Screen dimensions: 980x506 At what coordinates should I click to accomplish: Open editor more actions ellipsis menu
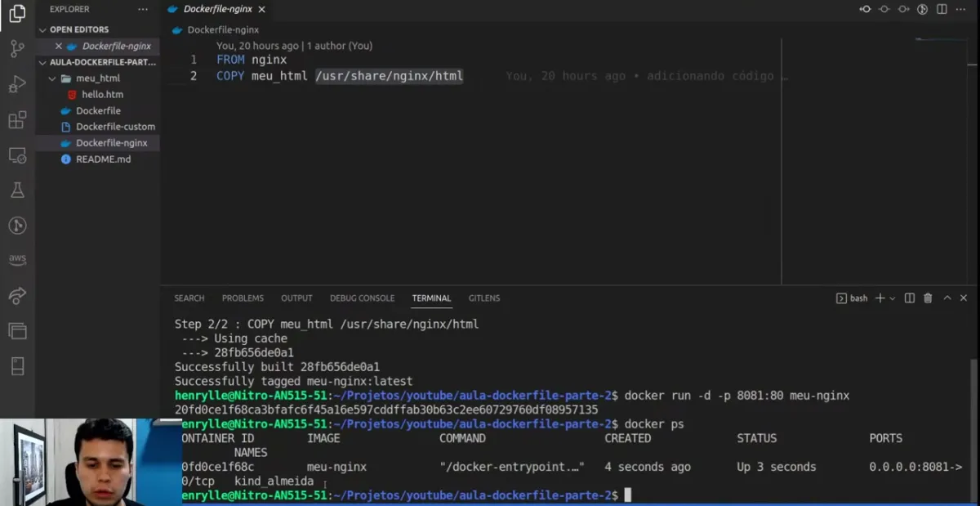coord(961,9)
